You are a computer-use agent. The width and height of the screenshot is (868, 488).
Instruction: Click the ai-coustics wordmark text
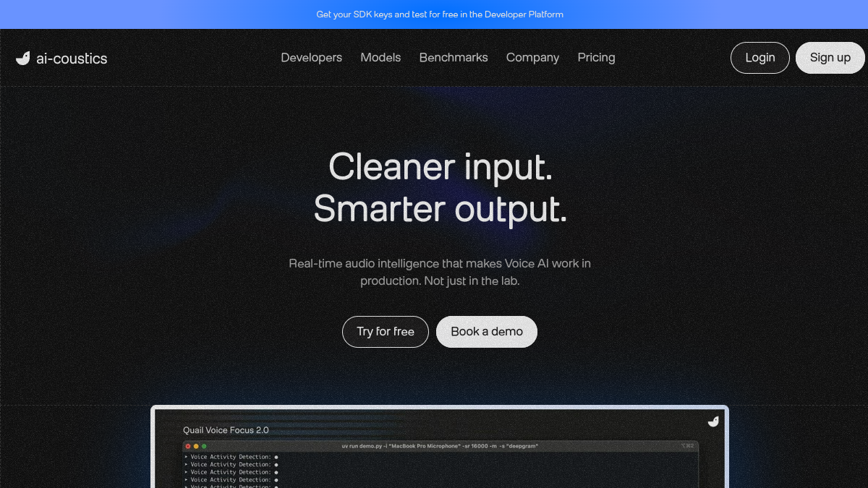(x=72, y=59)
